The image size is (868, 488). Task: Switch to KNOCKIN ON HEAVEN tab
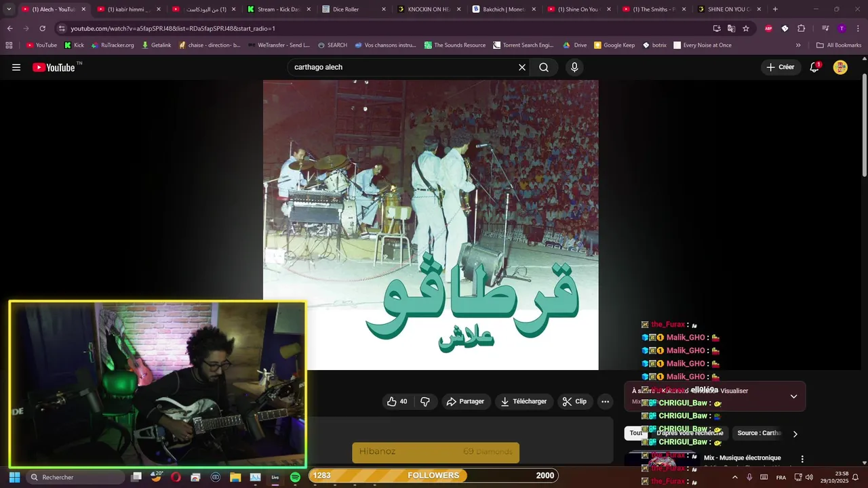[x=429, y=9]
